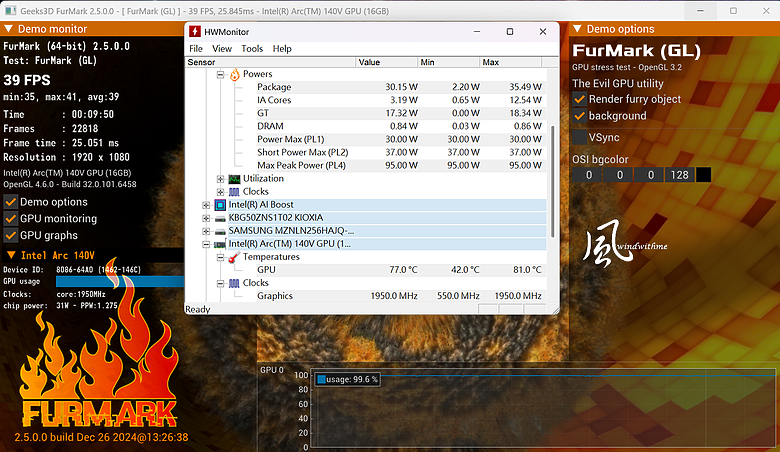Click the Utilization graph icon
The image size is (780, 452).
click(x=234, y=179)
